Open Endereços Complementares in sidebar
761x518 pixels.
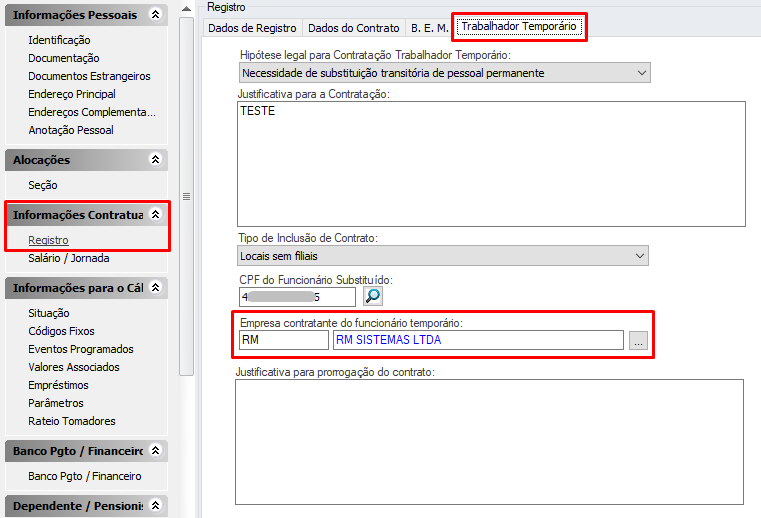[x=92, y=112]
